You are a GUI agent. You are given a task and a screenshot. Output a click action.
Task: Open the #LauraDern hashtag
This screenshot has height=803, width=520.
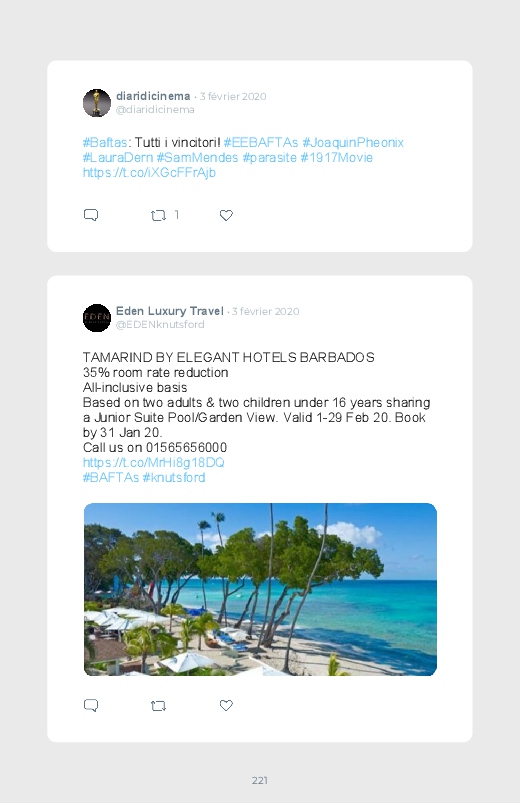[118, 157]
